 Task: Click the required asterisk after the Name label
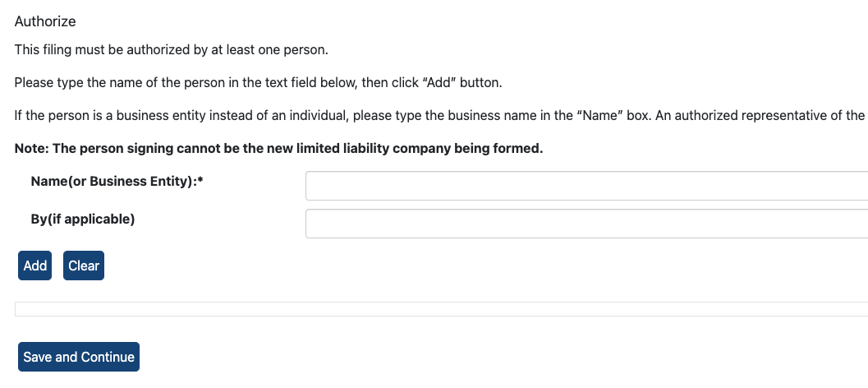point(200,182)
